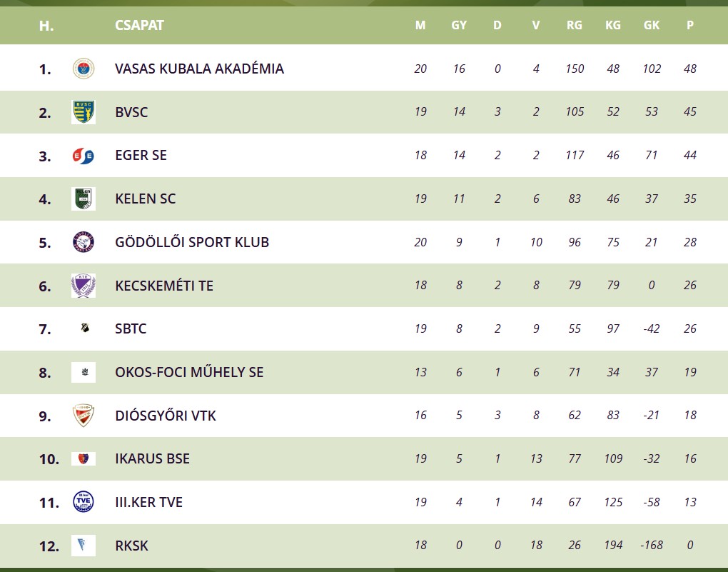Sort table by the P points column

[689, 25]
